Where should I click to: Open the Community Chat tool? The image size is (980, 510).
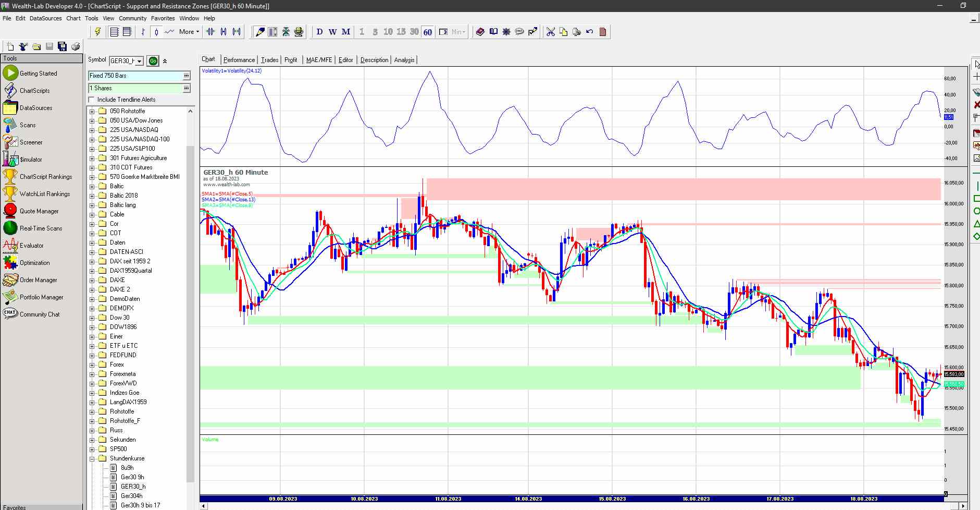coord(40,314)
